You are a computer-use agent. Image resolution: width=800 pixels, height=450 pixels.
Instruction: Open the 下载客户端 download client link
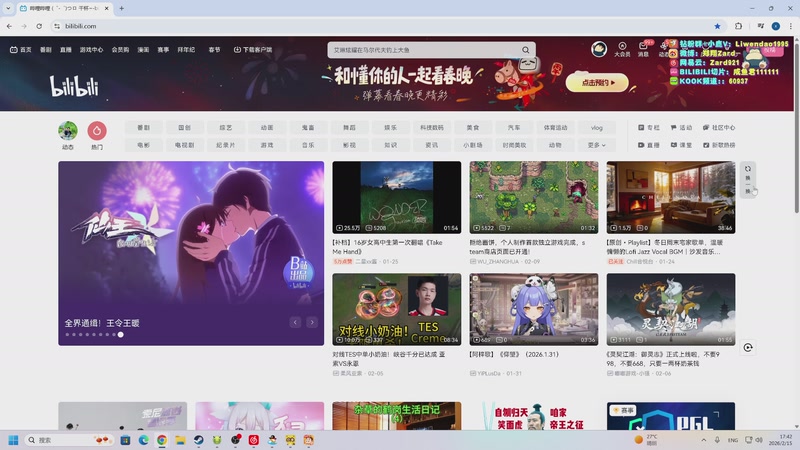coord(253,49)
